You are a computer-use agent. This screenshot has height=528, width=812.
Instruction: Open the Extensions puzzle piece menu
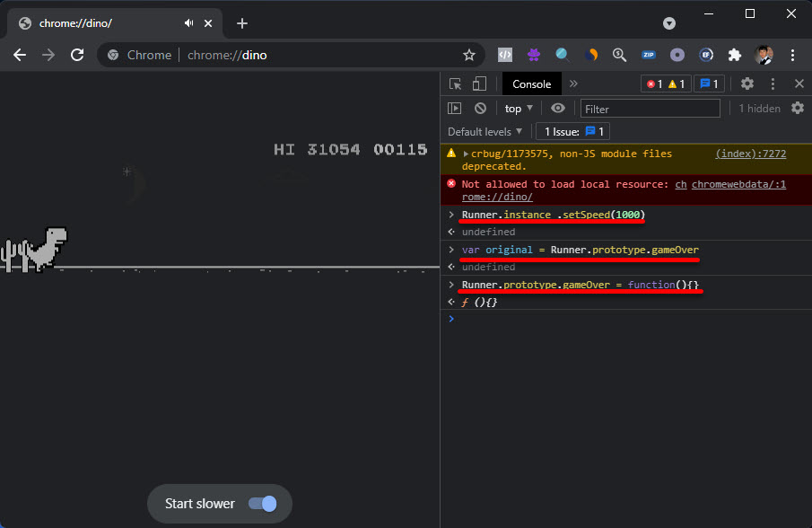tap(734, 55)
